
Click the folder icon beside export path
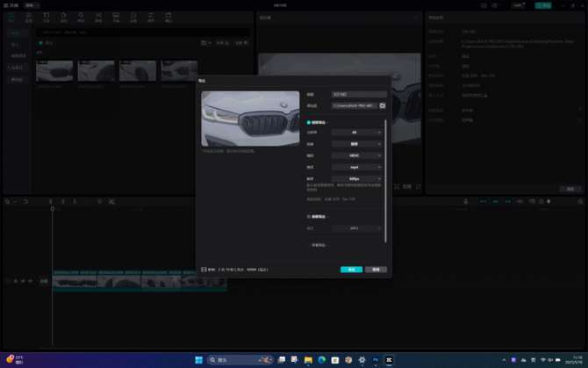[383, 105]
